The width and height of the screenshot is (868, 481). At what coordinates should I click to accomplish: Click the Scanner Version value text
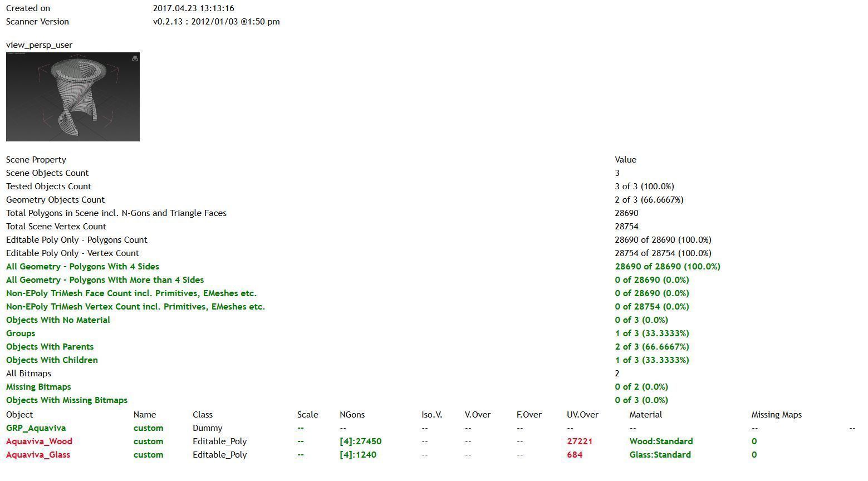pos(216,22)
